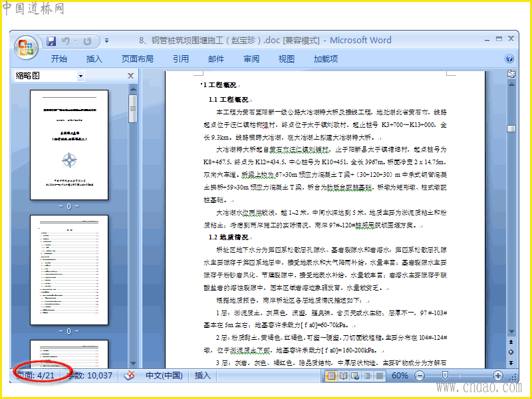
Task: Maximize the Word window
Action: point(499,39)
